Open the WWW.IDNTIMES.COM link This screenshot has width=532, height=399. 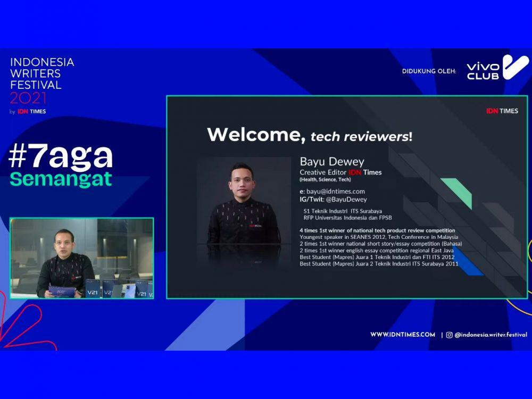point(403,335)
